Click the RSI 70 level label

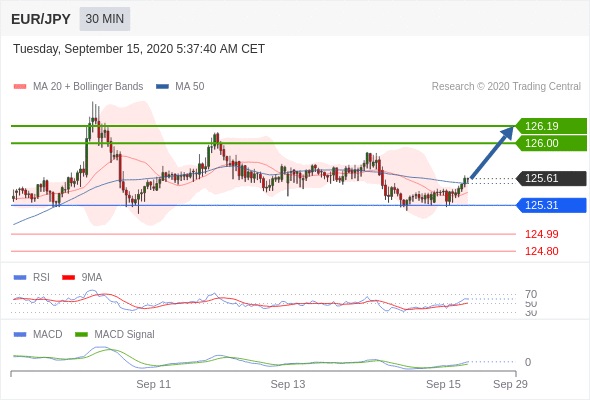531,294
